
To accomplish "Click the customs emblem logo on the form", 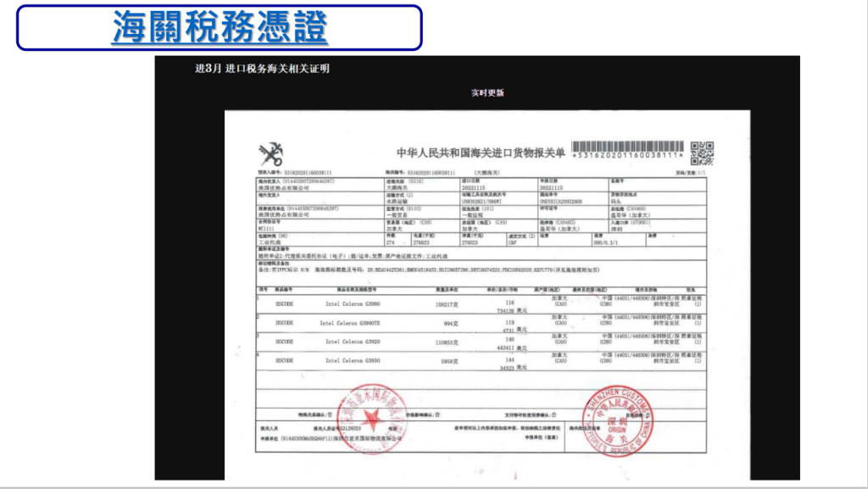I will click(x=271, y=153).
